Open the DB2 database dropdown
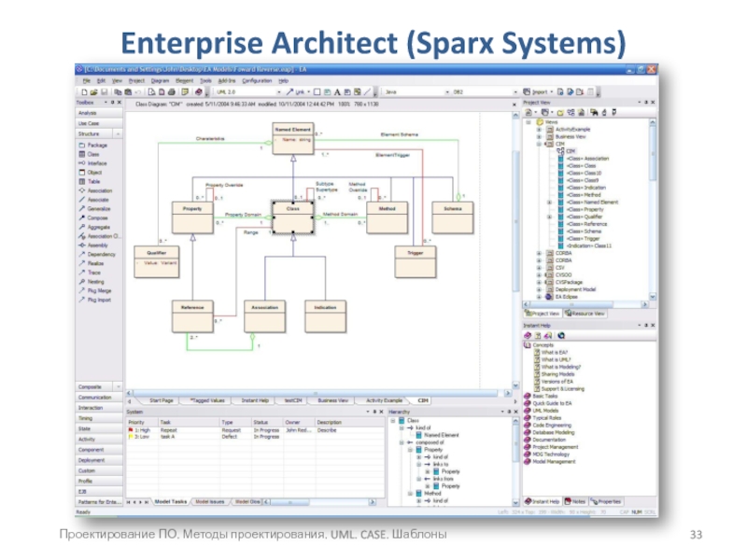Viewport: 747px width, 560px height. (x=515, y=91)
